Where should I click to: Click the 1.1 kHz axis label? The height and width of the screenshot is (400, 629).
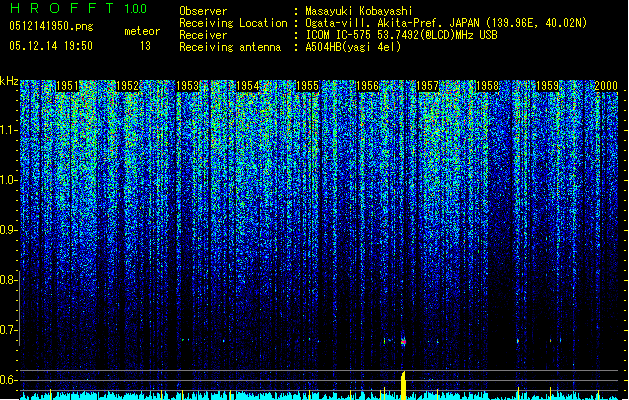(8, 130)
